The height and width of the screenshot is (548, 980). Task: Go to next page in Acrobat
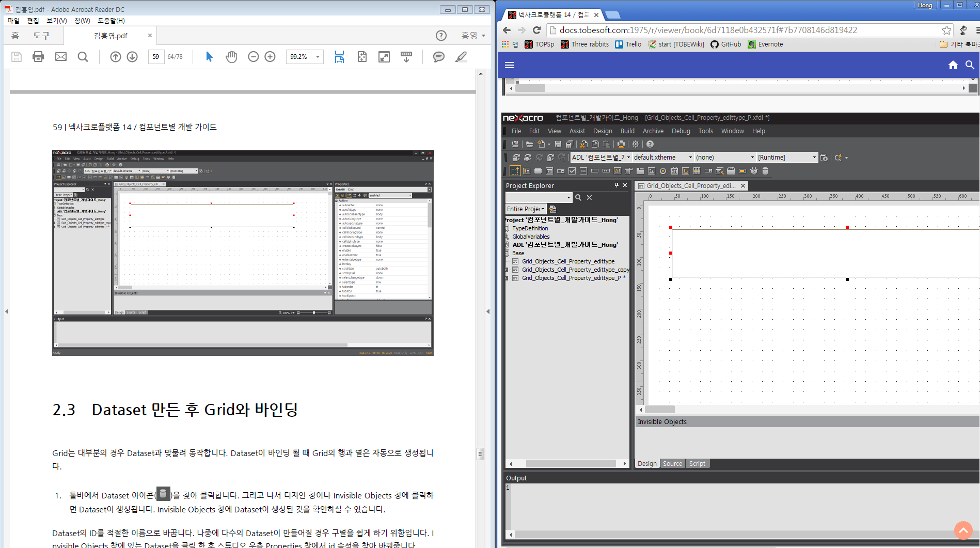132,57
